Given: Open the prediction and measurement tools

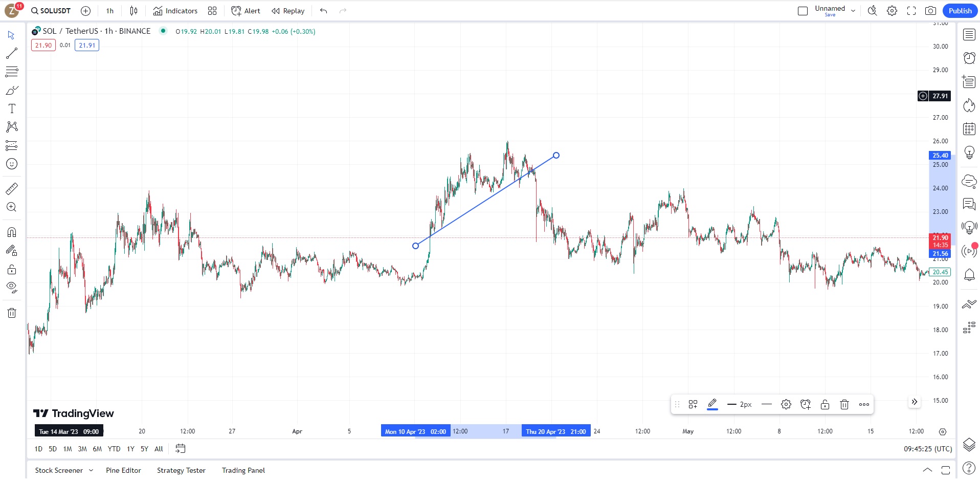Looking at the screenshot, I should pyautogui.click(x=11, y=145).
